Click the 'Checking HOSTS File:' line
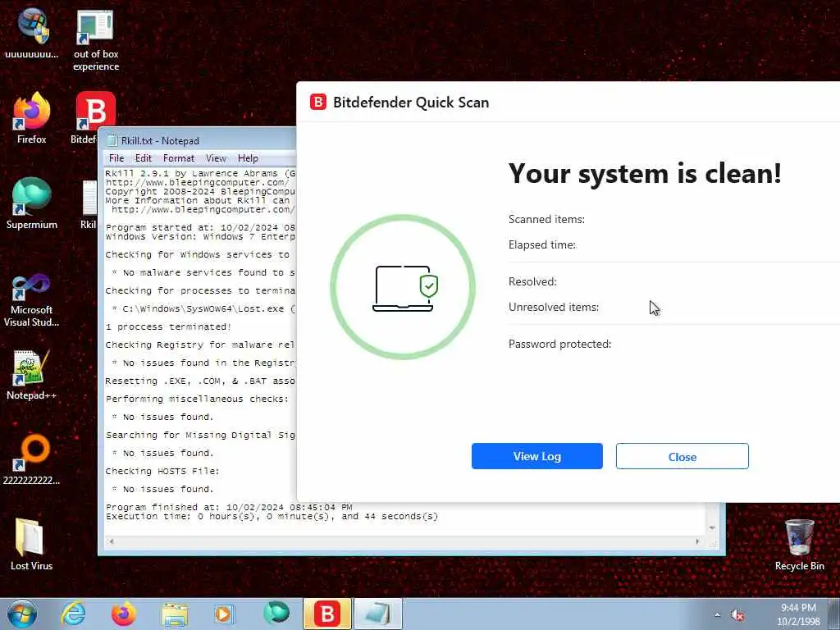 [x=162, y=472]
